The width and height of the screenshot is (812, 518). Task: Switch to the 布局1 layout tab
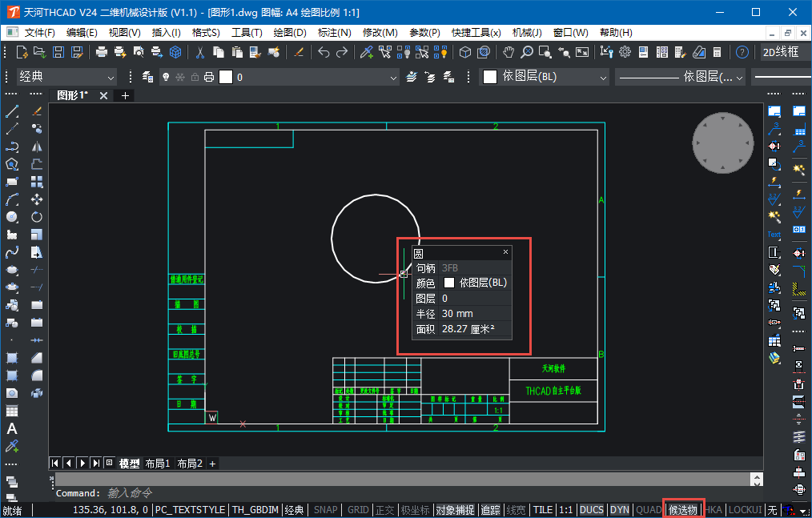[159, 464]
